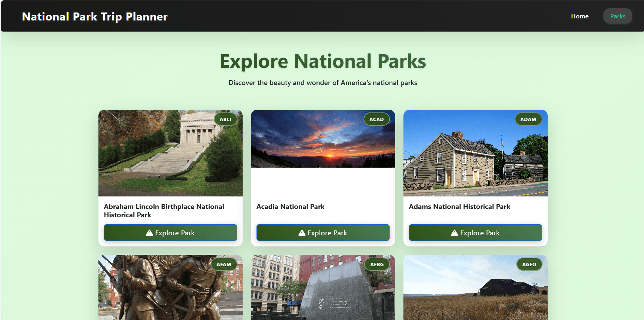Click the AFBG badge on the monument card
The image size is (644, 320).
[x=376, y=264]
